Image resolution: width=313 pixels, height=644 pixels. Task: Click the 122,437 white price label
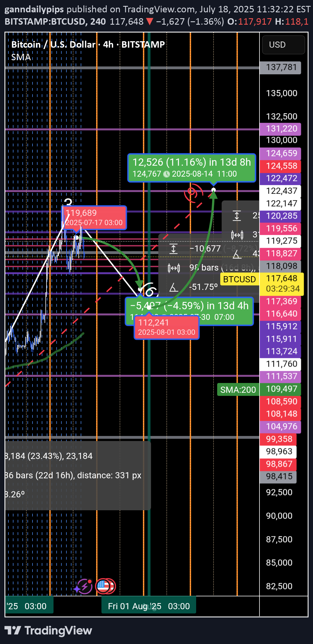(280, 191)
